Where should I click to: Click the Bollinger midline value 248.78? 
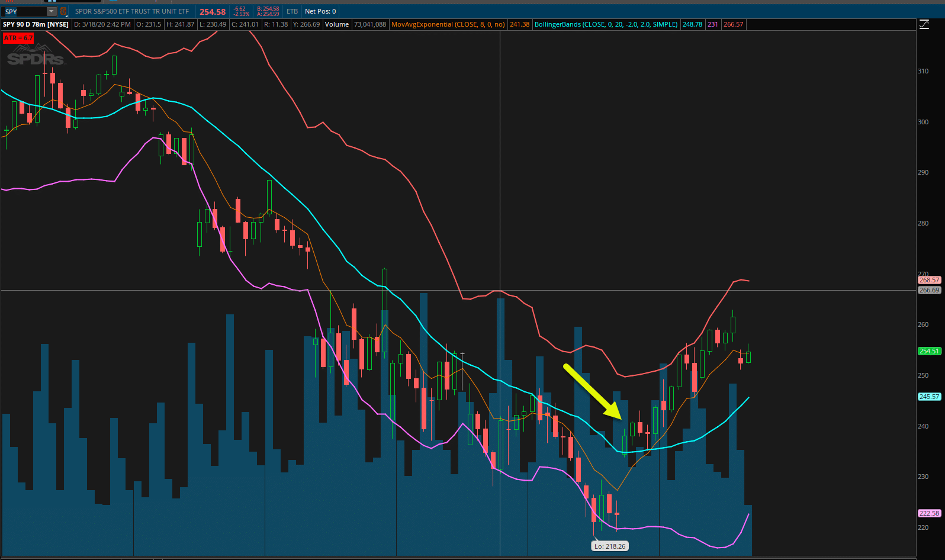(692, 24)
